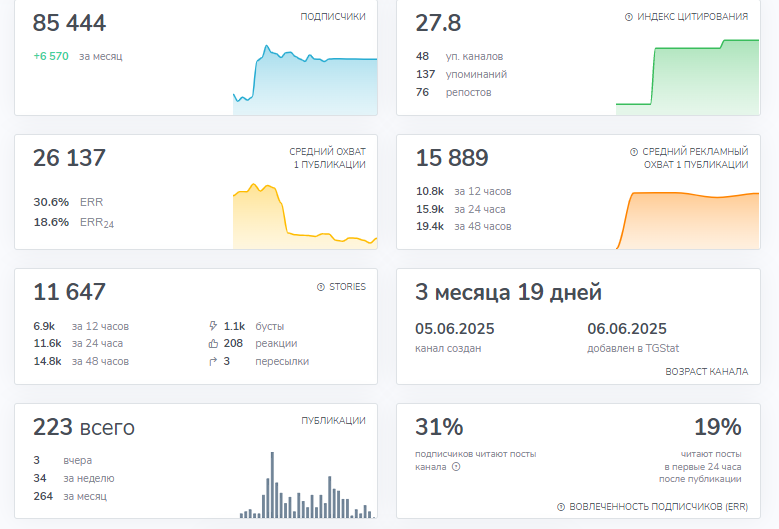This screenshot has height=529, width=779.
Task: Click the 'уп. каналов' row showing 48
Action: tap(460, 56)
